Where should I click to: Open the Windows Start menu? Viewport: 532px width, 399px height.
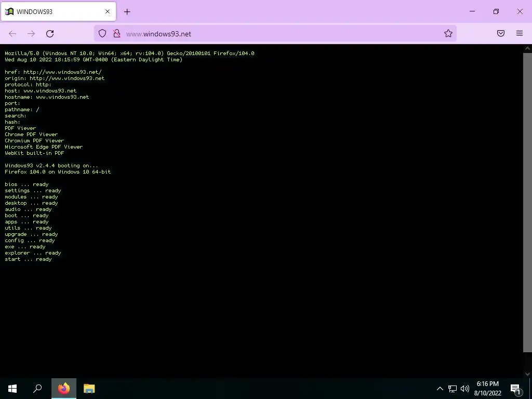[12, 389]
